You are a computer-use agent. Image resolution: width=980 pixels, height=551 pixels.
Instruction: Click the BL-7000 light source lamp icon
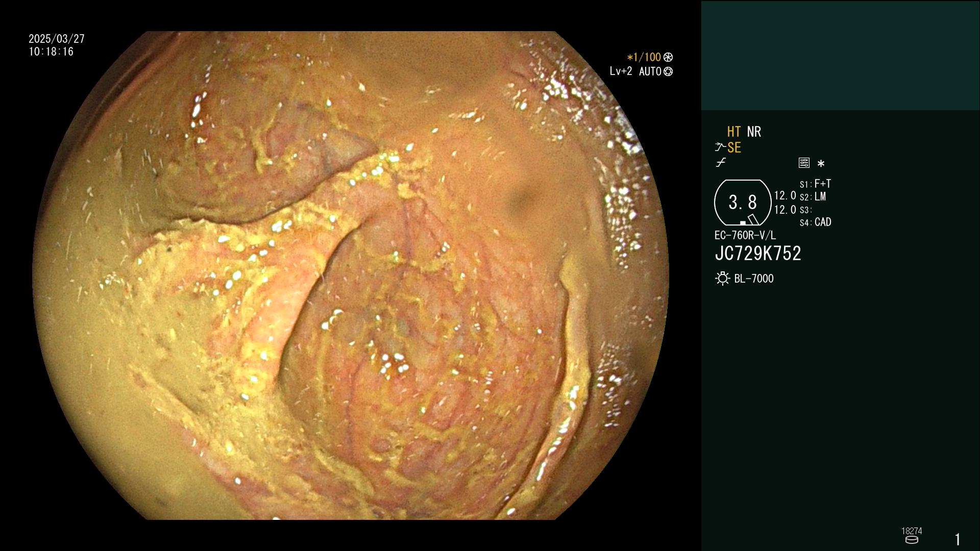click(x=722, y=279)
